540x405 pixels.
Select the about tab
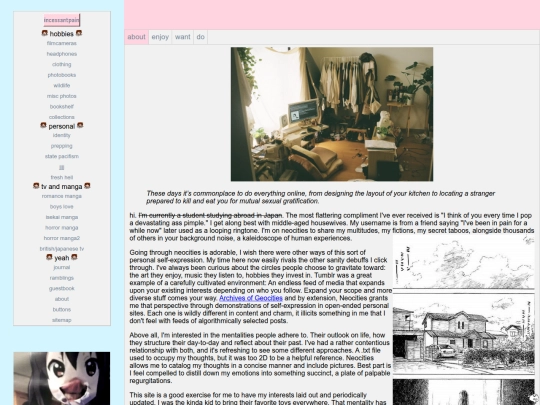(x=136, y=37)
